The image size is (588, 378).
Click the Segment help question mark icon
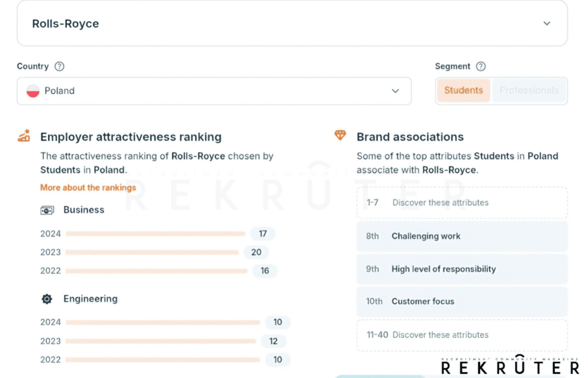[481, 67]
